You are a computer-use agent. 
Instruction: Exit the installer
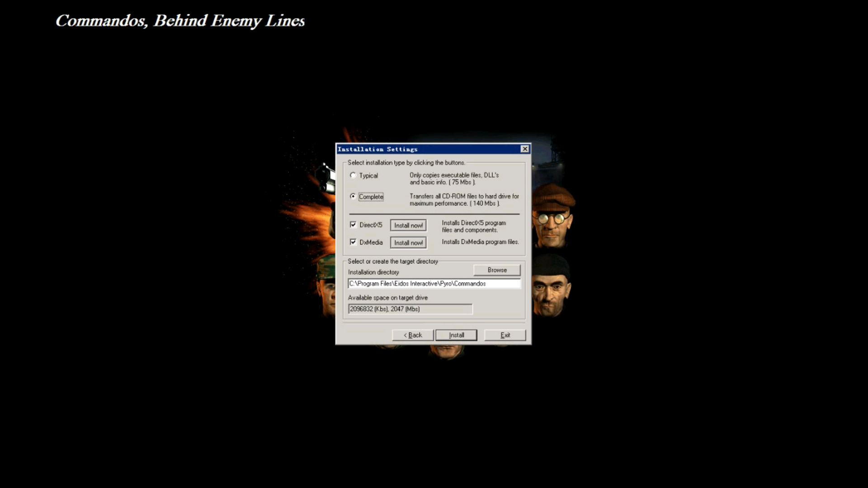505,335
